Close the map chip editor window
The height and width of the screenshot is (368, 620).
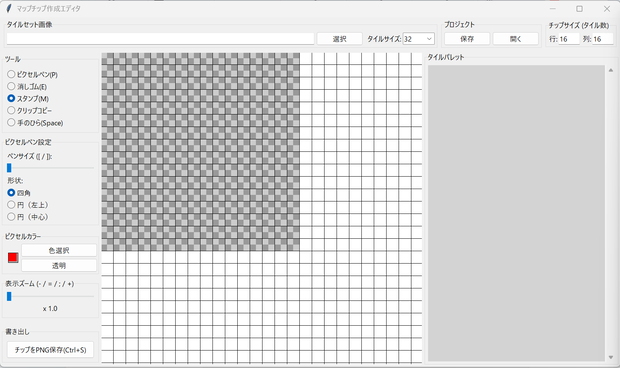coord(607,8)
